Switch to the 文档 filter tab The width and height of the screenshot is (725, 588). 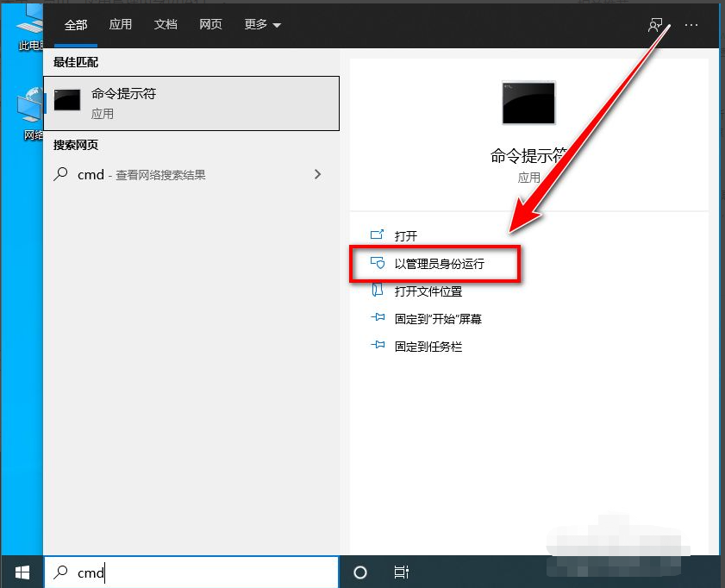point(166,25)
